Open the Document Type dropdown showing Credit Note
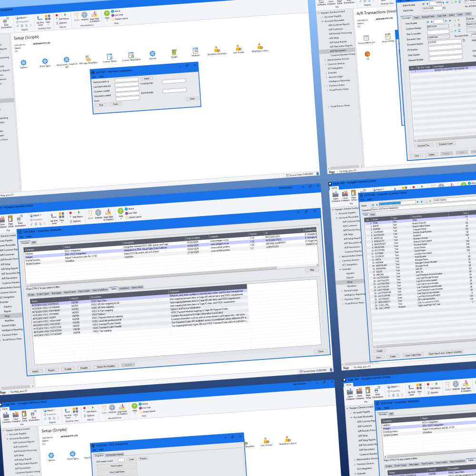Screen dimensions: 476x476 tap(439, 37)
